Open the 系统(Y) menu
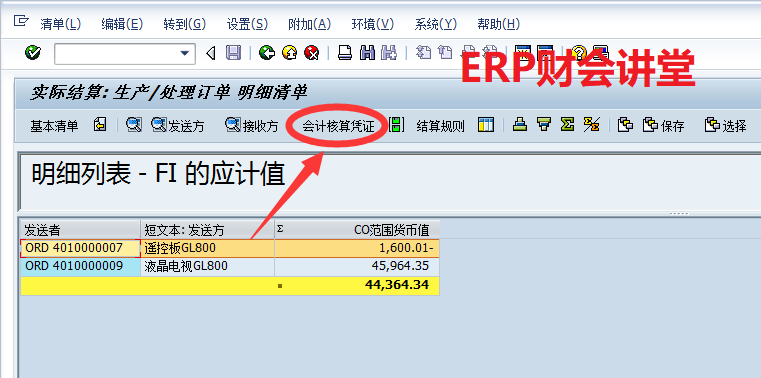761x378 pixels. pyautogui.click(x=435, y=24)
